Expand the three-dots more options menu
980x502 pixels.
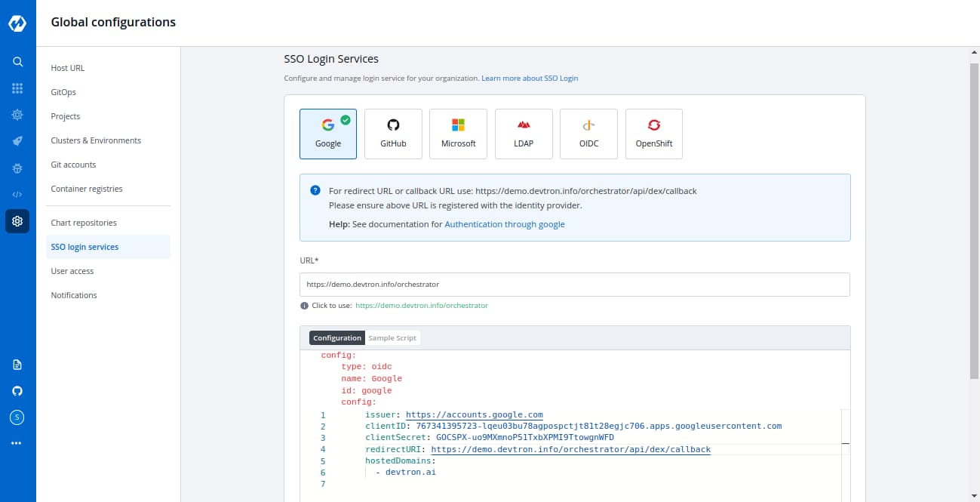pos(17,443)
